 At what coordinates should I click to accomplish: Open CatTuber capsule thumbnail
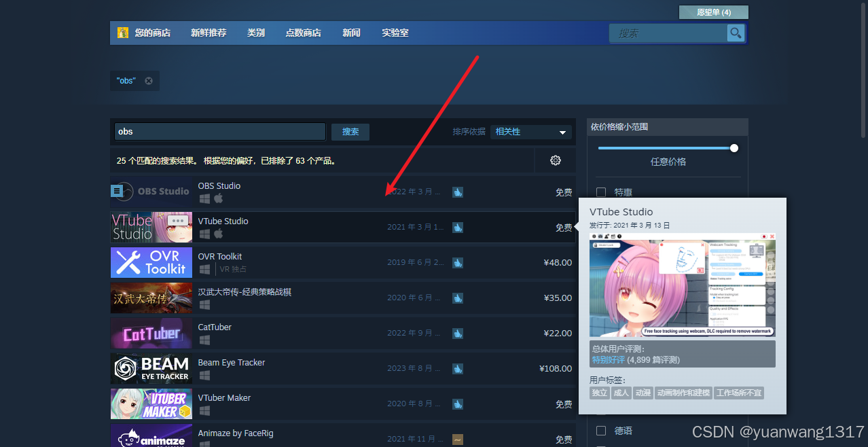pyautogui.click(x=151, y=333)
